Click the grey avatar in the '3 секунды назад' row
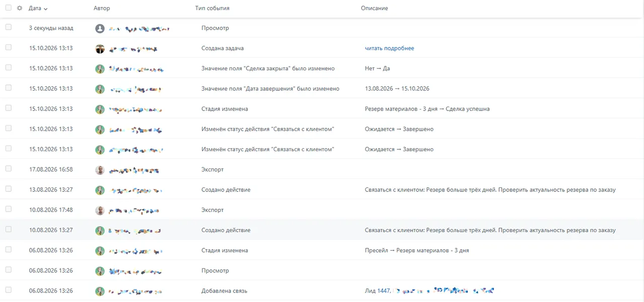This screenshot has width=644, height=302. 100,29
